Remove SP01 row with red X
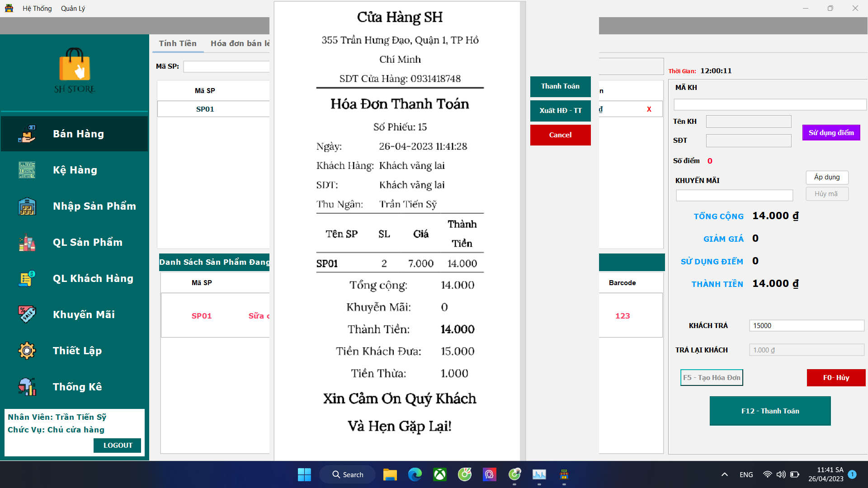The image size is (868, 488). (649, 109)
